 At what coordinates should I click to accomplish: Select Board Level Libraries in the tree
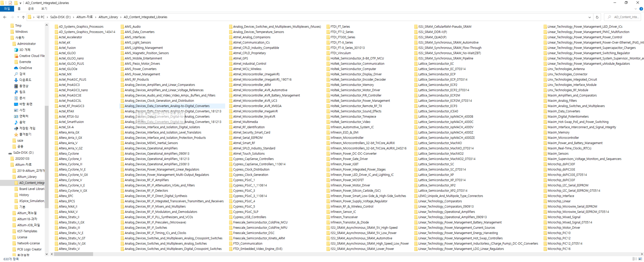[32, 189]
